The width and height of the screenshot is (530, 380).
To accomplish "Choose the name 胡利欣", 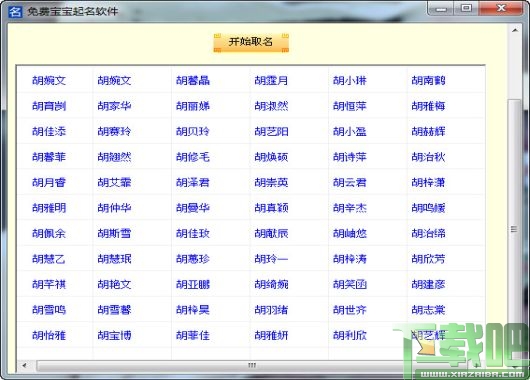I will click(350, 335).
